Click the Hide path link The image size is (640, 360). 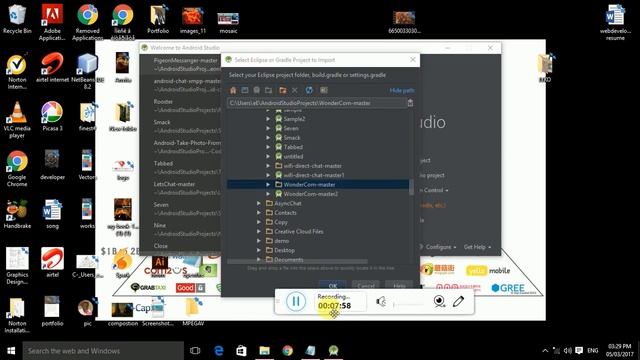402,91
